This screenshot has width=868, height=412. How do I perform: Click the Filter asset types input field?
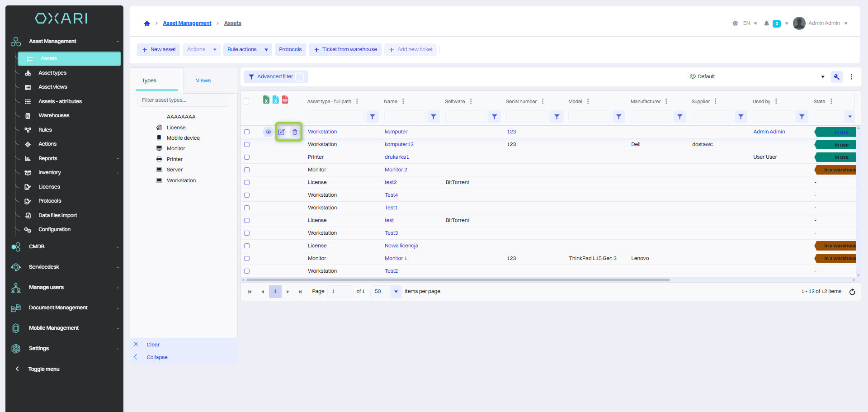(184, 100)
